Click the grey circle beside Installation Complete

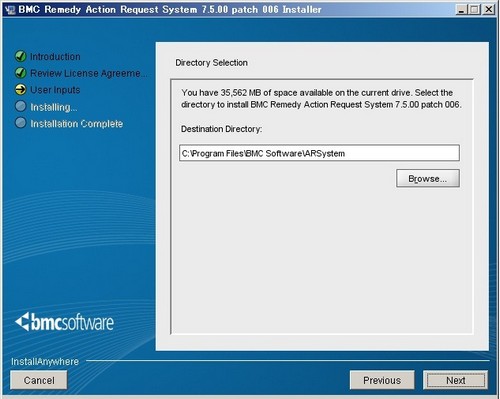coord(20,123)
